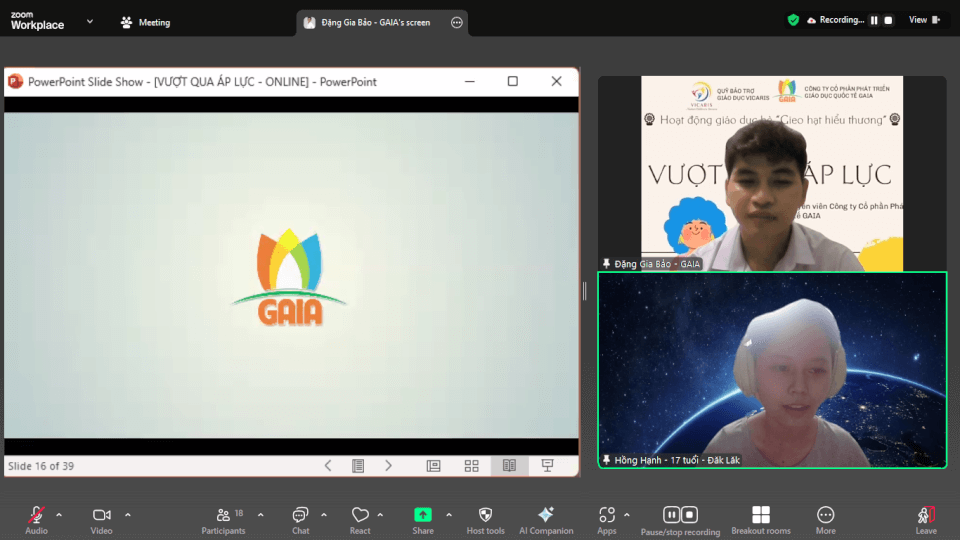
Task: Select Hồng Hạnh - 17 tuổi video tile
Action: coord(772,370)
